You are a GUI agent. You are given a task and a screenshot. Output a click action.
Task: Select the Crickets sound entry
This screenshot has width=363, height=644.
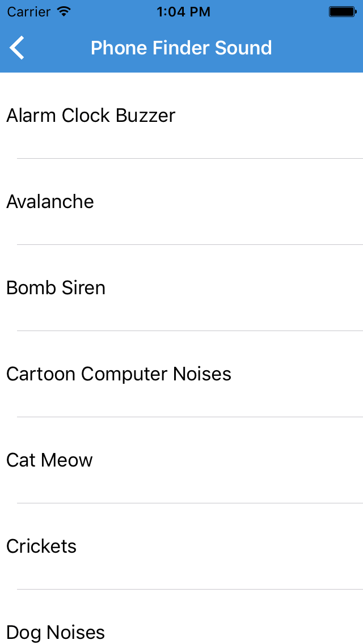point(181,546)
